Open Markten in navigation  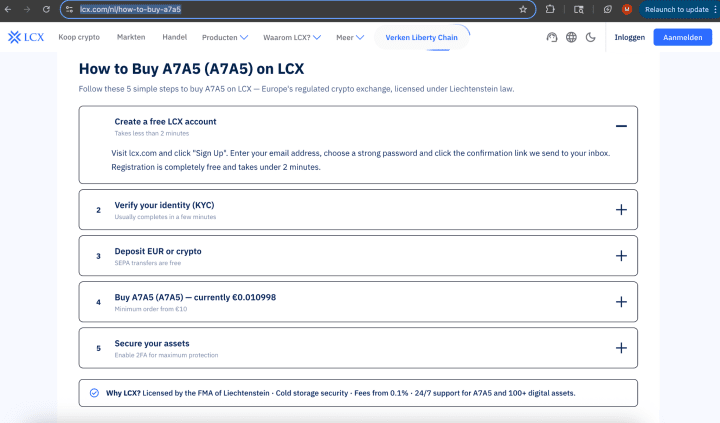point(131,37)
